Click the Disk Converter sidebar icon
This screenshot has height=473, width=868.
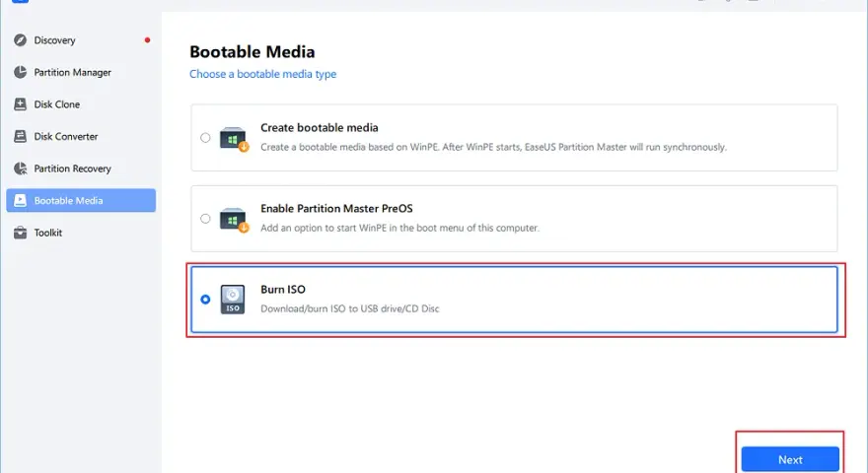pos(21,136)
